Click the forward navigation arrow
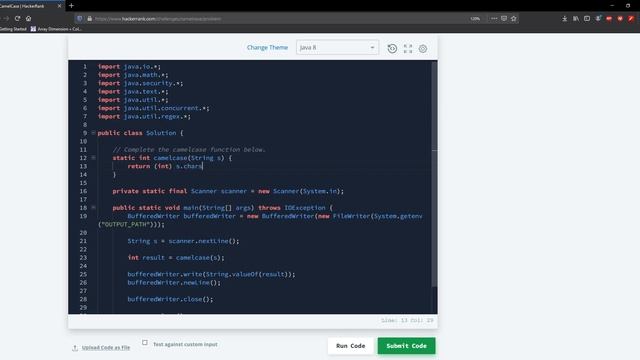This screenshot has height=360, width=640. pyautogui.click(x=6, y=18)
